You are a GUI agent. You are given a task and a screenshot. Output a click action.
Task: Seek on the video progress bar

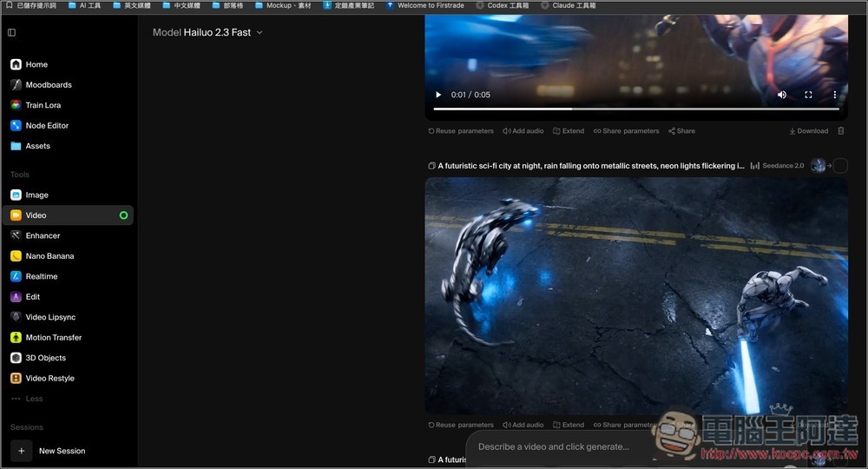pos(636,109)
